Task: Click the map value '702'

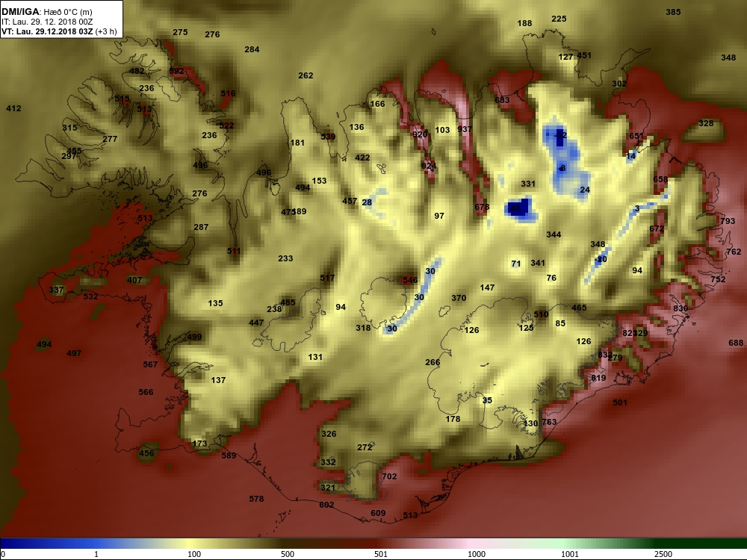Action: [389, 476]
